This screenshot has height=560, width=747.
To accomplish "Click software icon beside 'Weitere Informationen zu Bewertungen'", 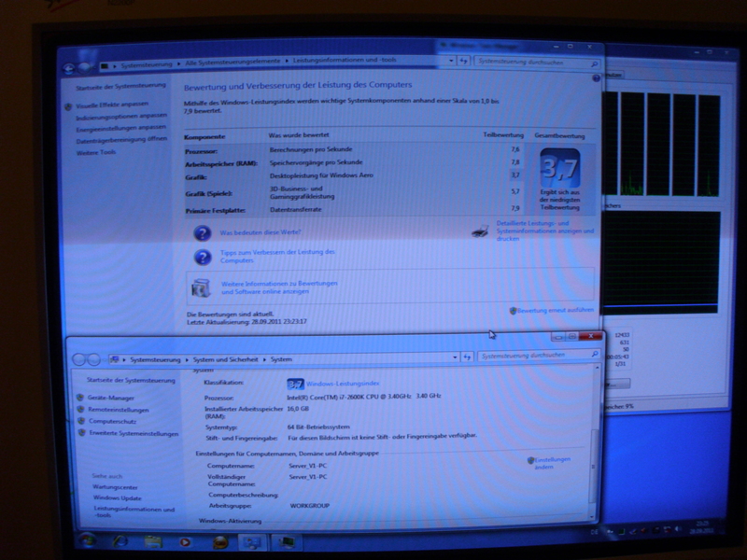I will (201, 288).
